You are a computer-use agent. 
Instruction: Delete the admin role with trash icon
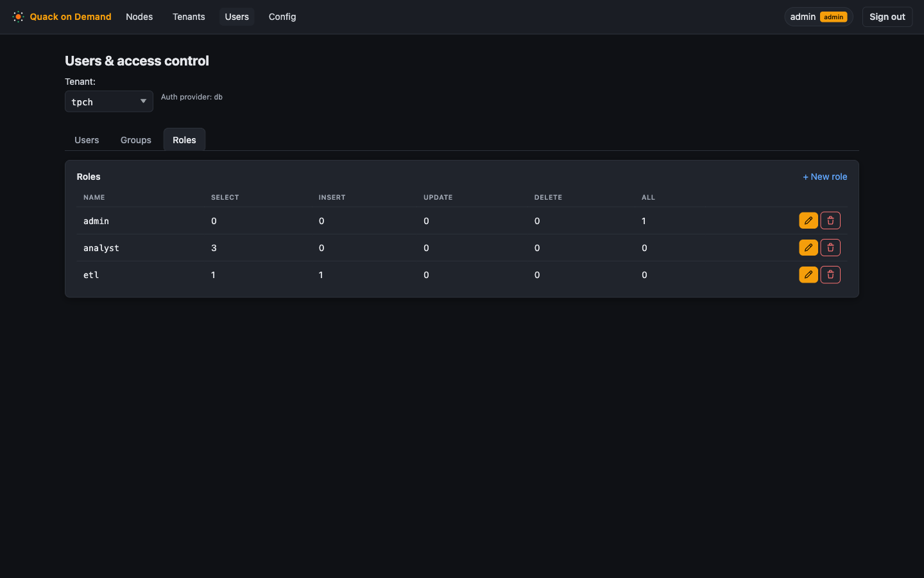pyautogui.click(x=830, y=220)
